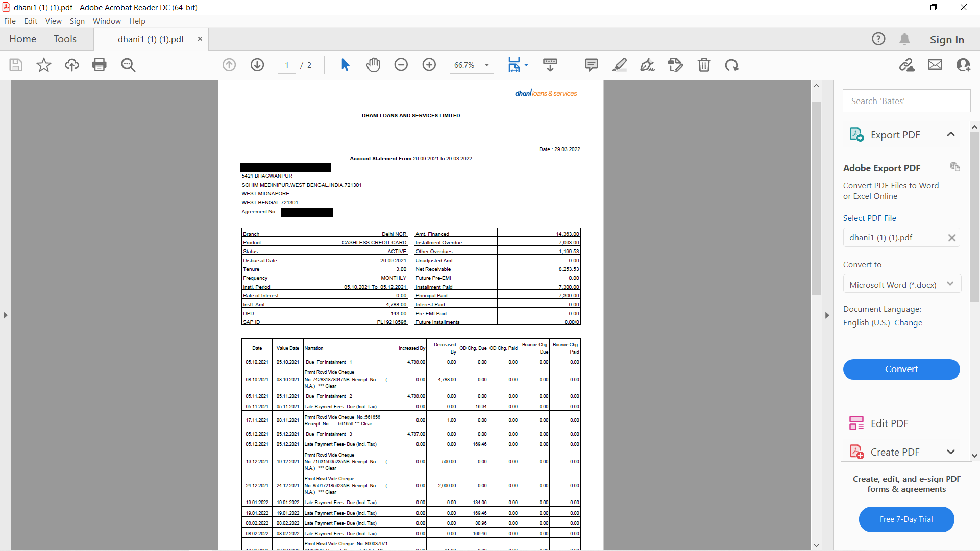Click the Send file by email icon
The height and width of the screenshot is (551, 980).
[935, 65]
